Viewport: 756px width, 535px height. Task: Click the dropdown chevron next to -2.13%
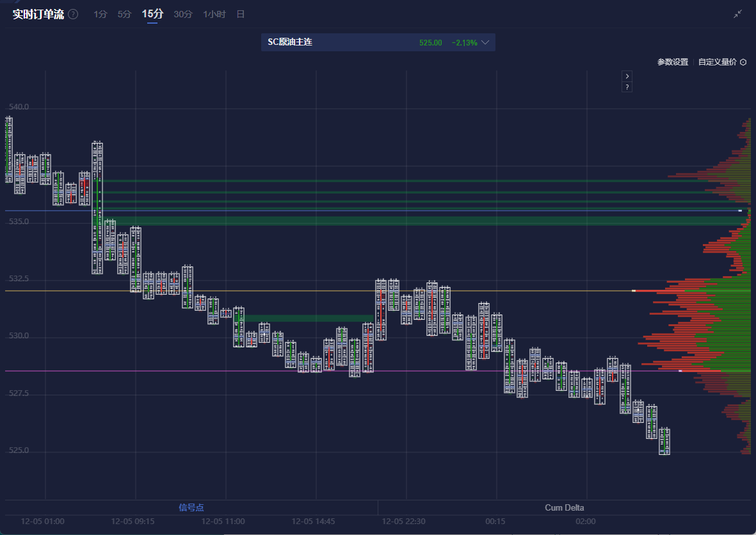pos(485,42)
